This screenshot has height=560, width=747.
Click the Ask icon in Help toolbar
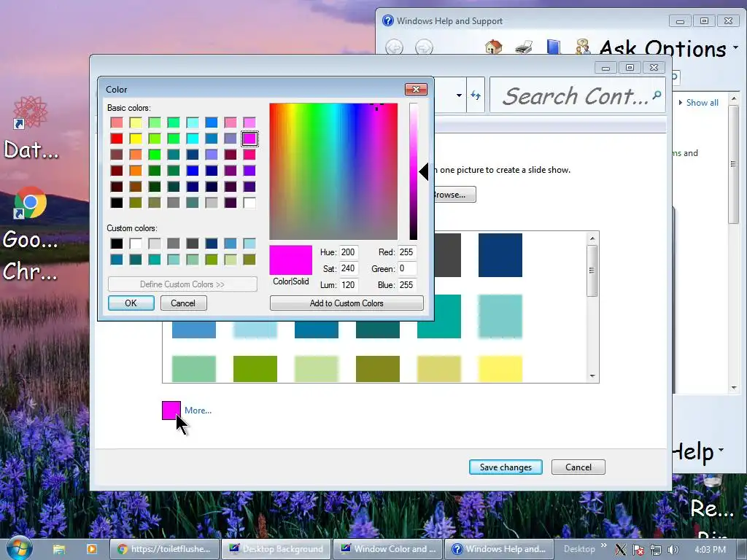click(x=582, y=47)
